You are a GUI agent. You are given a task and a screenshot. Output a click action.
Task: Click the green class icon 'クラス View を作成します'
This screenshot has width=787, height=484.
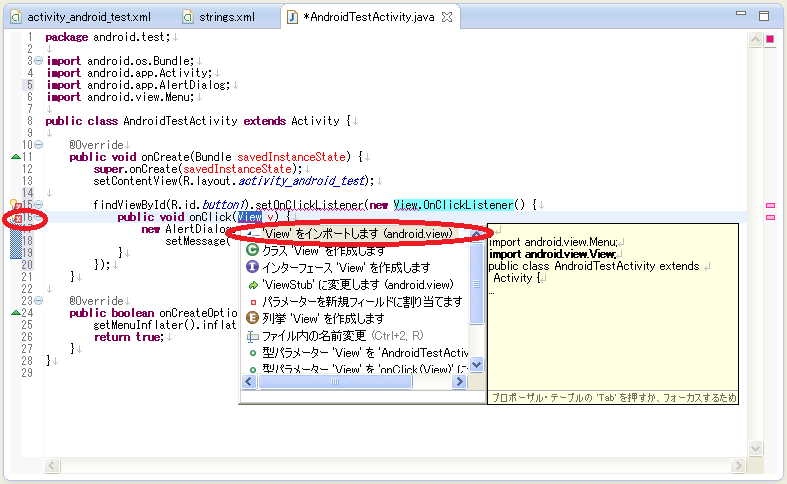[253, 251]
